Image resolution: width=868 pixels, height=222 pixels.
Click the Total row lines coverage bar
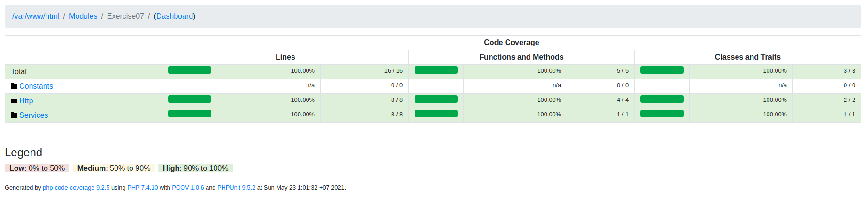pyautogui.click(x=190, y=70)
